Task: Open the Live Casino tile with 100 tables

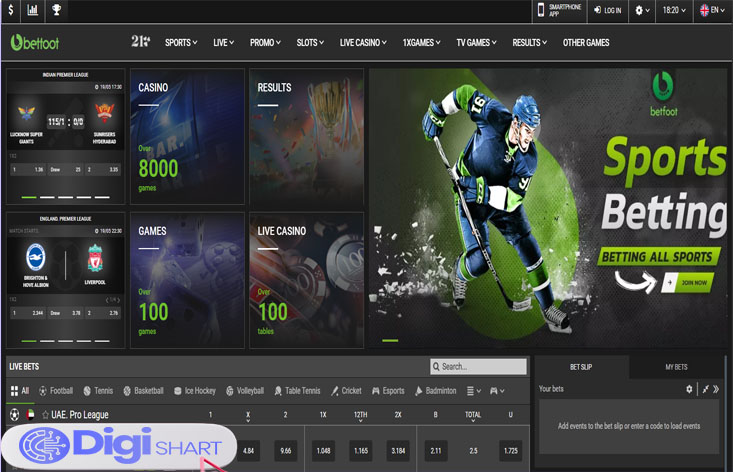Action: pyautogui.click(x=306, y=280)
